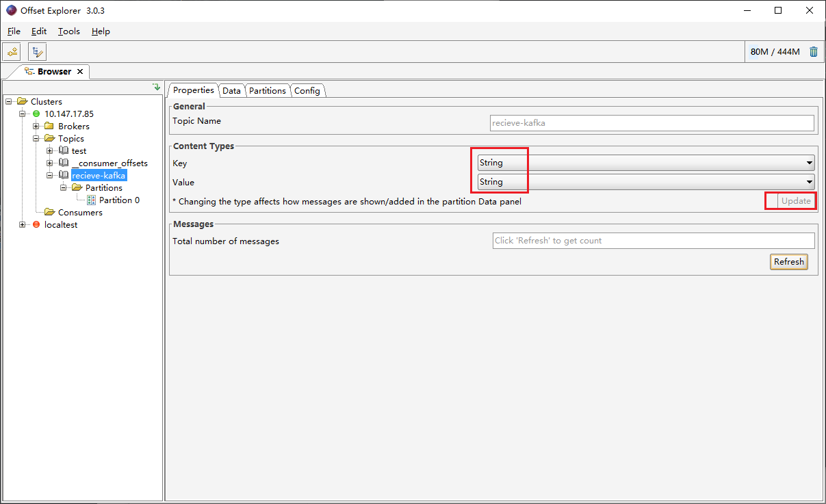
Task: Open the Edit menu
Action: pyautogui.click(x=39, y=31)
